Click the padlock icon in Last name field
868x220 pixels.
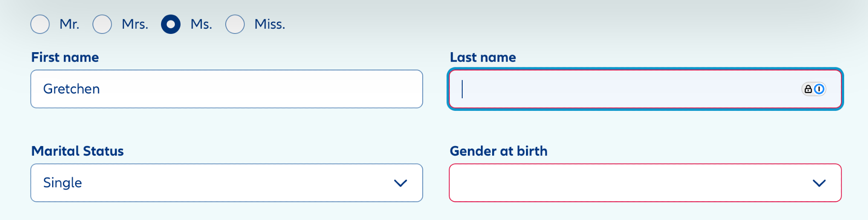pos(808,89)
